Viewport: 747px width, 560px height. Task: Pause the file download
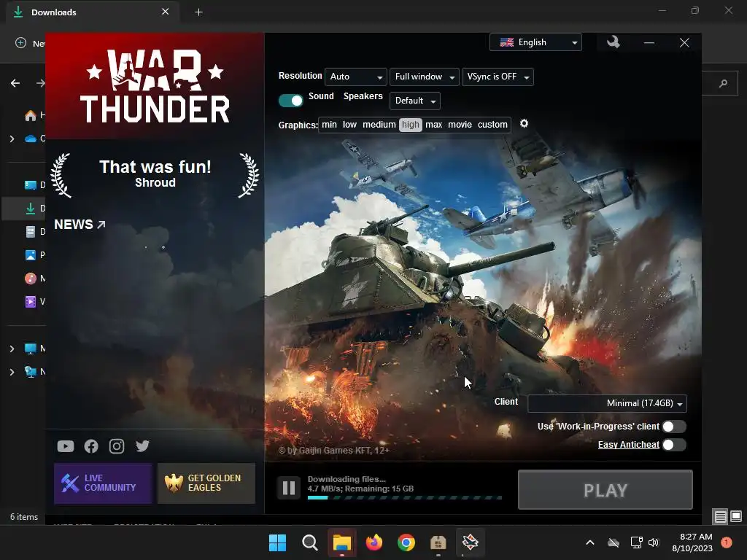pos(289,488)
